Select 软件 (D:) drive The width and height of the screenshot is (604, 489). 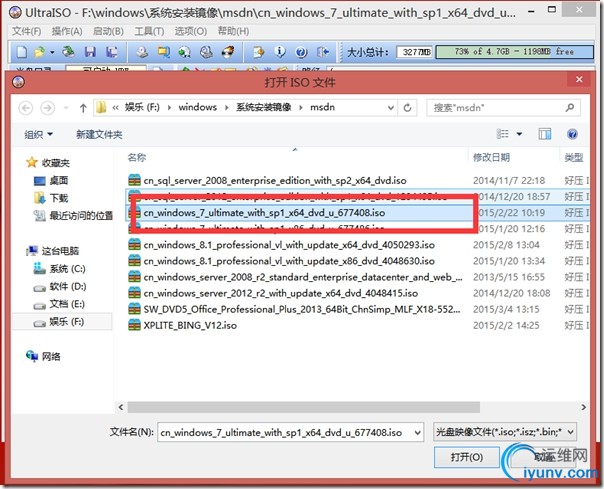[x=68, y=287]
